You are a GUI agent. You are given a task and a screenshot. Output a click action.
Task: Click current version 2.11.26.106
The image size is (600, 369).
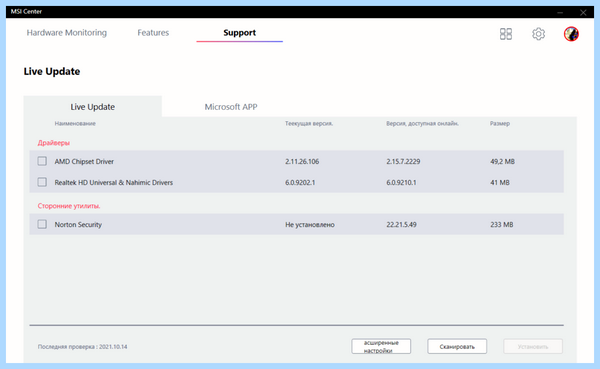tap(302, 162)
